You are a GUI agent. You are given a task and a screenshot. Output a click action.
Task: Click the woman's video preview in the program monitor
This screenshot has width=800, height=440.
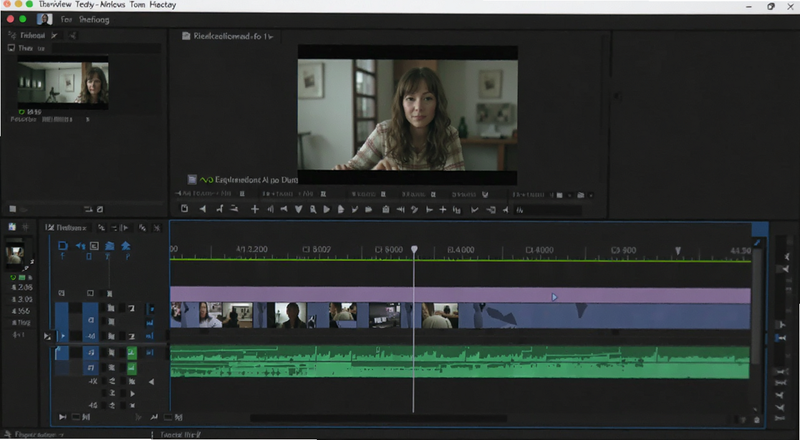tap(408, 115)
